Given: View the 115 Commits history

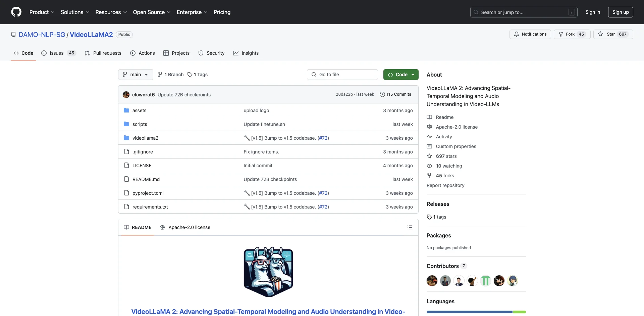Looking at the screenshot, I should pyautogui.click(x=395, y=94).
